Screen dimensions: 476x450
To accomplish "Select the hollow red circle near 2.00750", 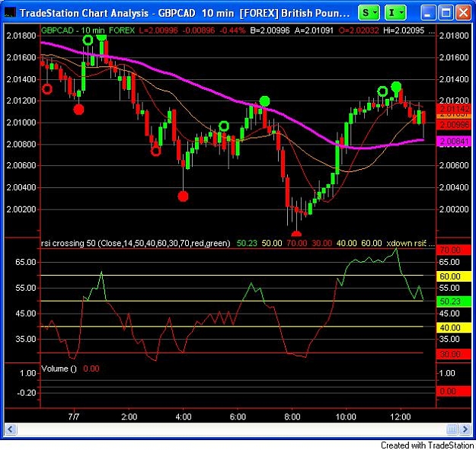I will click(155, 151).
